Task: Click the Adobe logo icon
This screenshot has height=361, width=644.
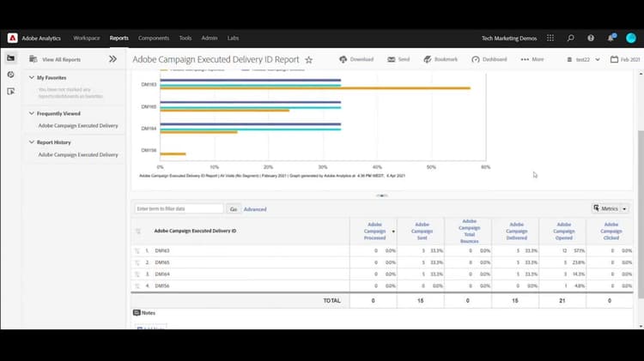Action: pos(12,38)
